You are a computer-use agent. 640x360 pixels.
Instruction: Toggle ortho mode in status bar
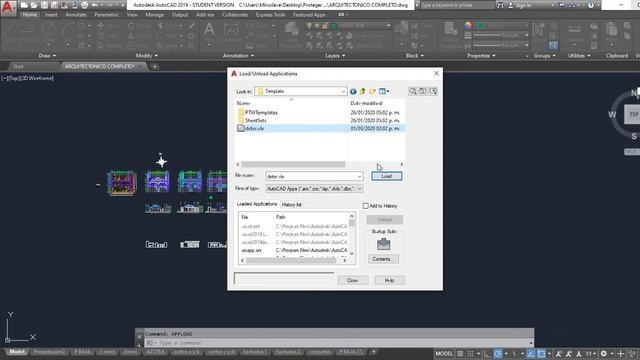(488, 353)
